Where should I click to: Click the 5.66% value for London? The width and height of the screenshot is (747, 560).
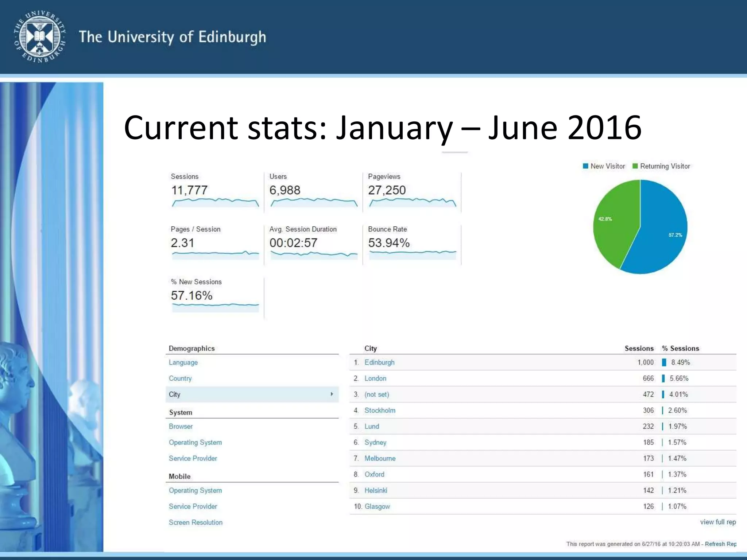[679, 378]
